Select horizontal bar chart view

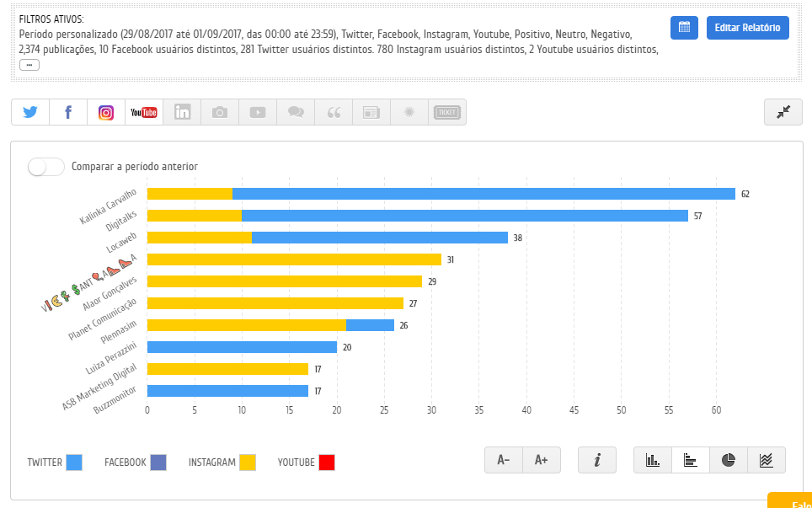coord(691,460)
